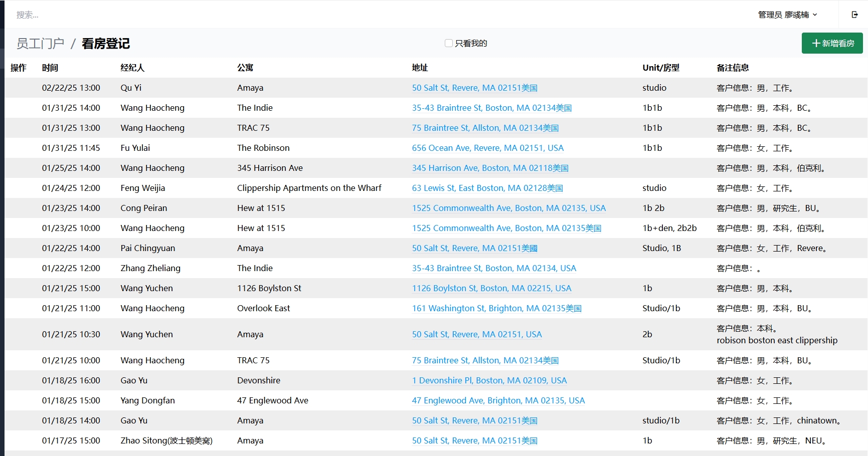
Task: Open 63 Lewis St, East Boston address link
Action: [487, 188]
